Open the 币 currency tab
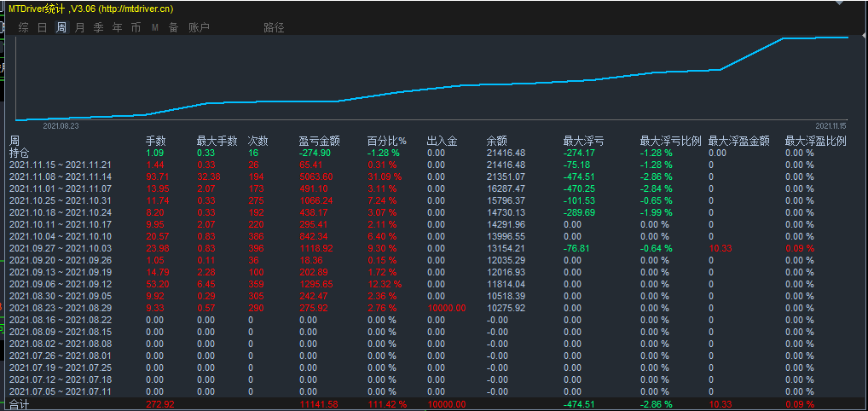 (136, 27)
